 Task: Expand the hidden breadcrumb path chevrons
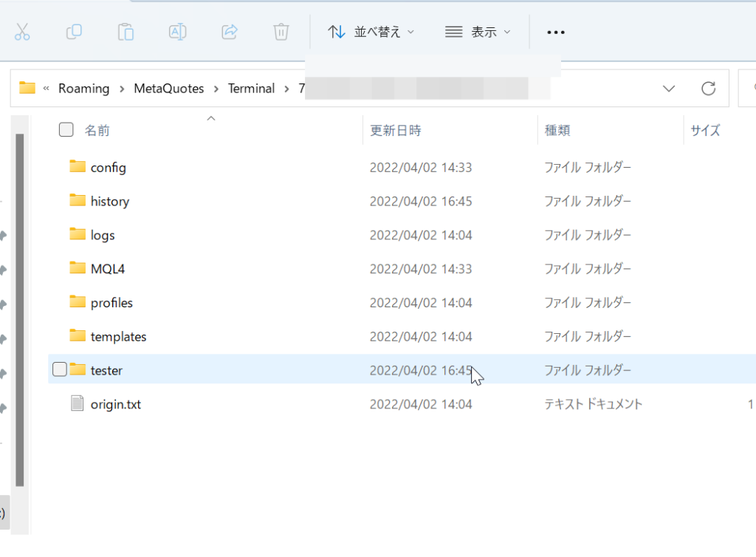coord(47,88)
